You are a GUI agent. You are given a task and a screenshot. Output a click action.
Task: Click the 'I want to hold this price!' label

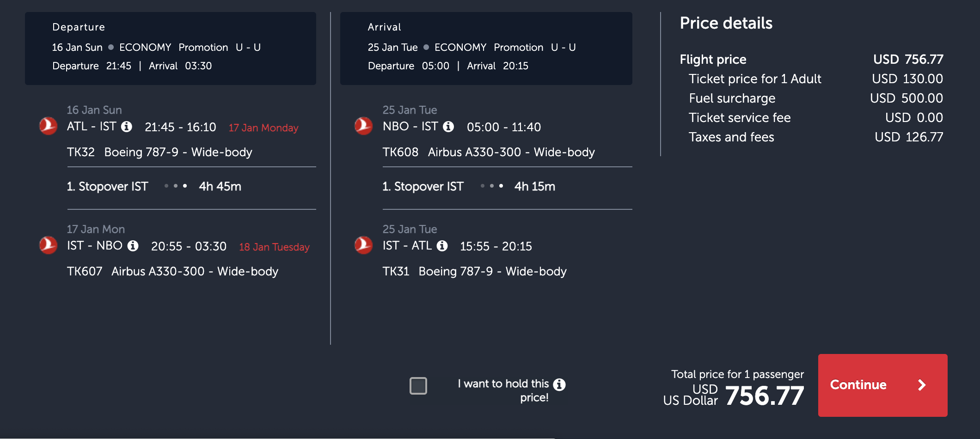coord(503,390)
